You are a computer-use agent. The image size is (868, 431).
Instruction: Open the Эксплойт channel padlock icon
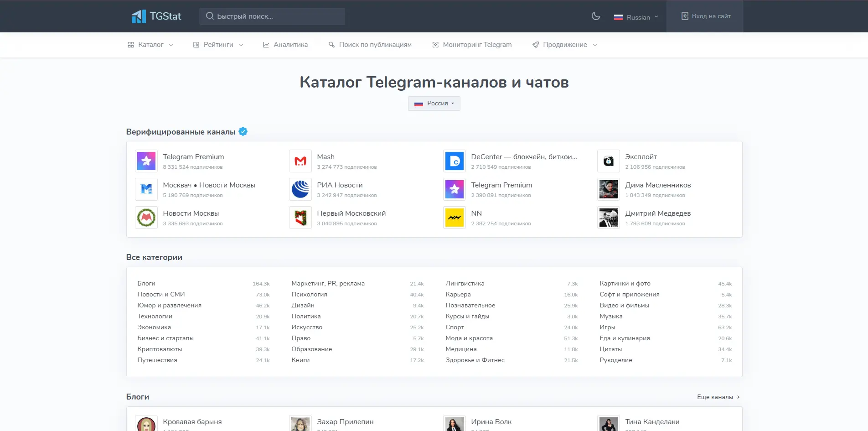tap(608, 161)
